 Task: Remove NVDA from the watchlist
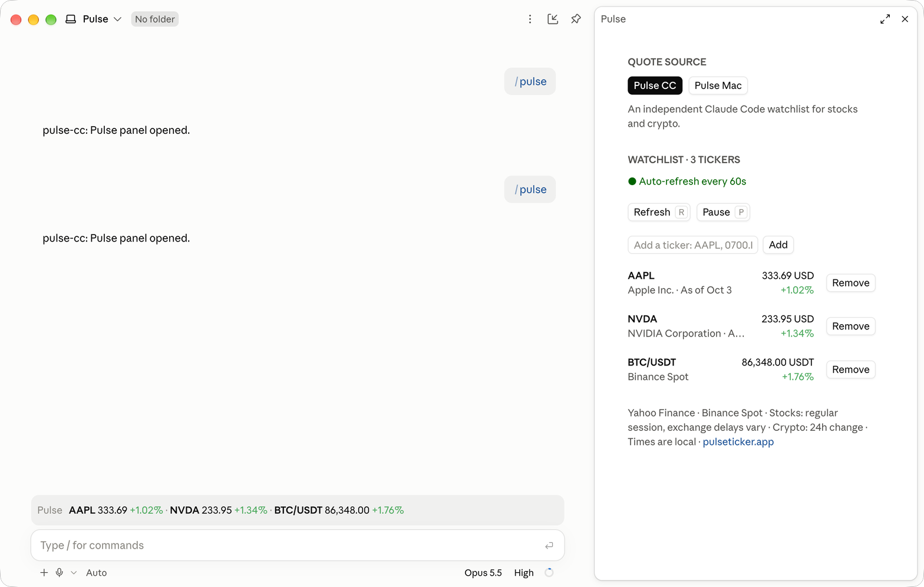850,326
